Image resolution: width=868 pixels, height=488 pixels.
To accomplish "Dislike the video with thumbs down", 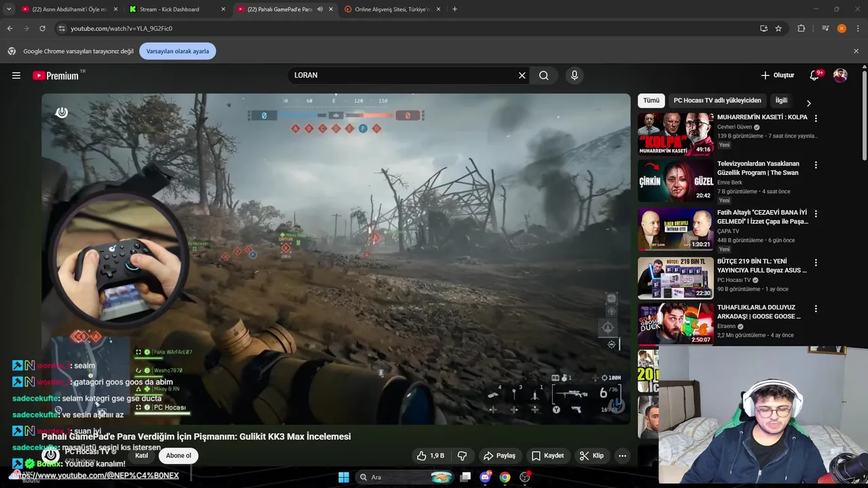I will pos(462,455).
